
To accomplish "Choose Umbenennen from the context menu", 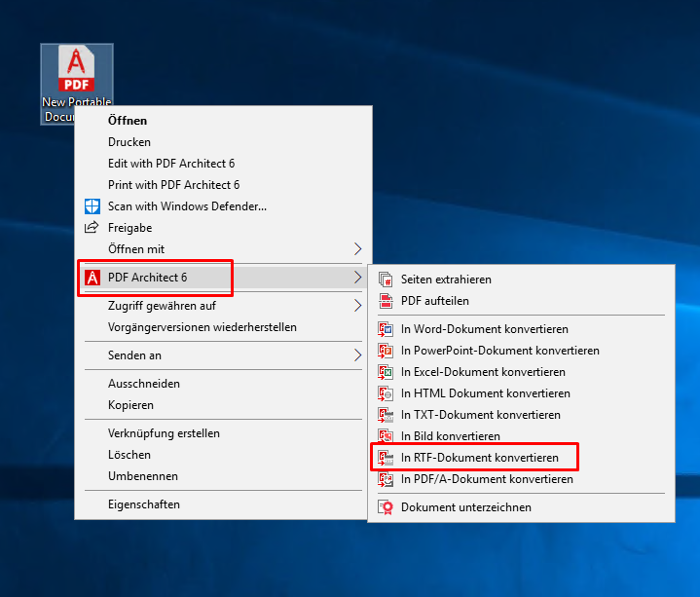I will pos(223,476).
